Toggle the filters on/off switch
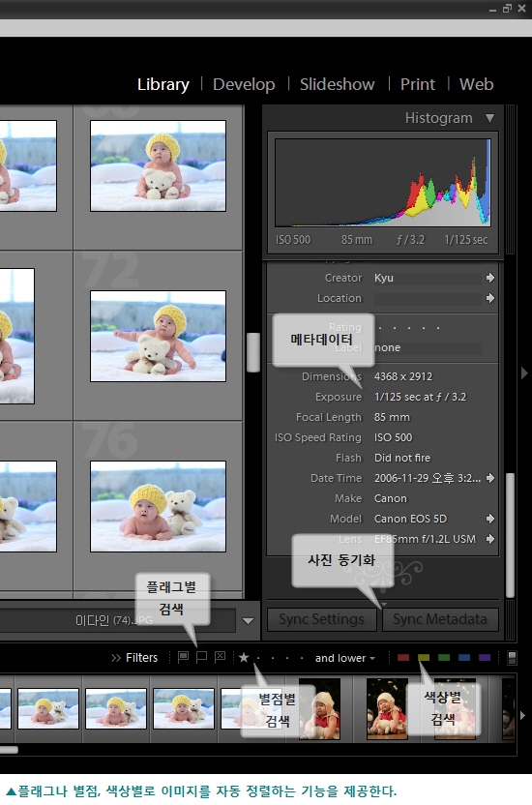Image resolution: width=532 pixels, height=805 pixels. (512, 658)
